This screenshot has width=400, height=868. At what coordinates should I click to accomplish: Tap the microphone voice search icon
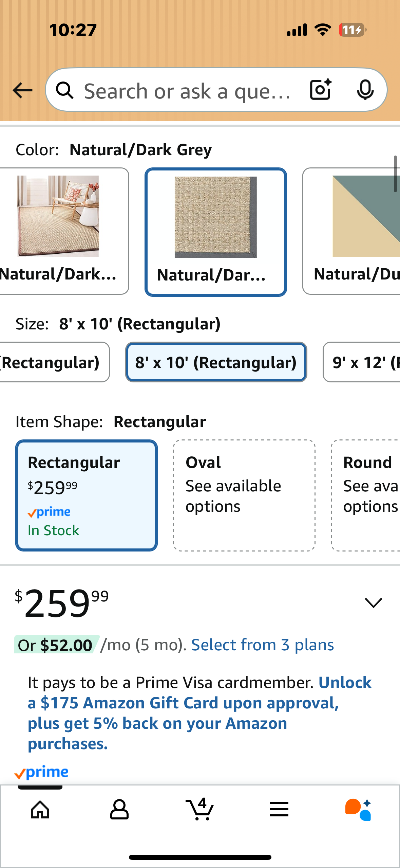[x=365, y=90]
